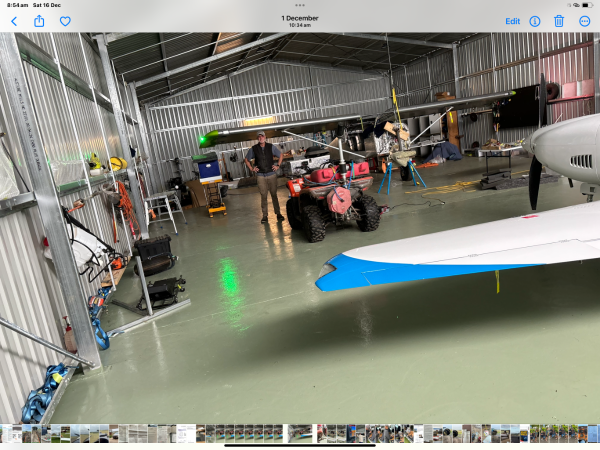
Task: Click the Edit button
Action: [512, 21]
